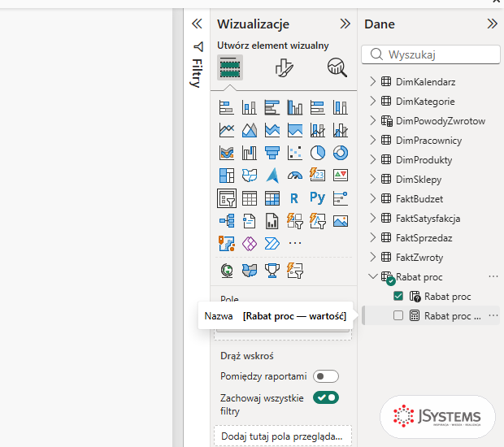Expand the DimPracownicy table

tap(372, 140)
